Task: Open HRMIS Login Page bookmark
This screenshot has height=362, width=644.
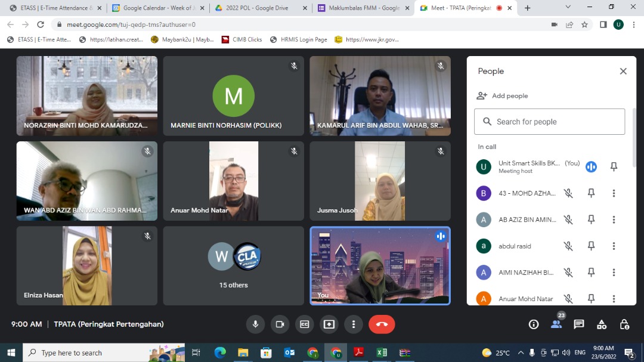Action: coord(299,39)
